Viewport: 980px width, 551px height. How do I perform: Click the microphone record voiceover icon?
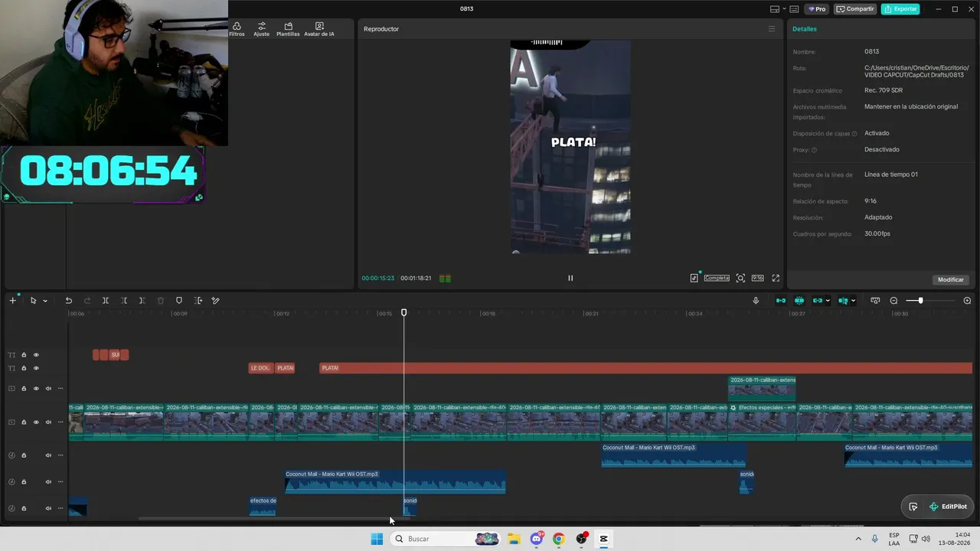coord(756,301)
